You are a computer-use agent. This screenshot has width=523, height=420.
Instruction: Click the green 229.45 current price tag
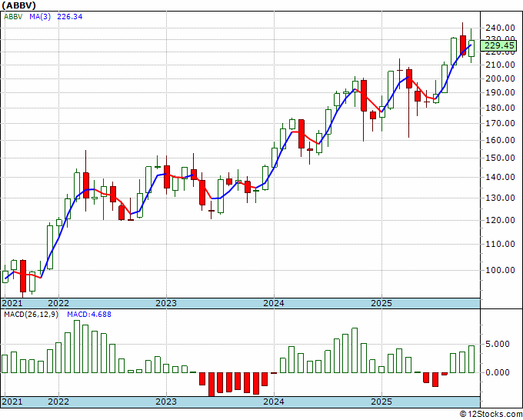[499, 45]
